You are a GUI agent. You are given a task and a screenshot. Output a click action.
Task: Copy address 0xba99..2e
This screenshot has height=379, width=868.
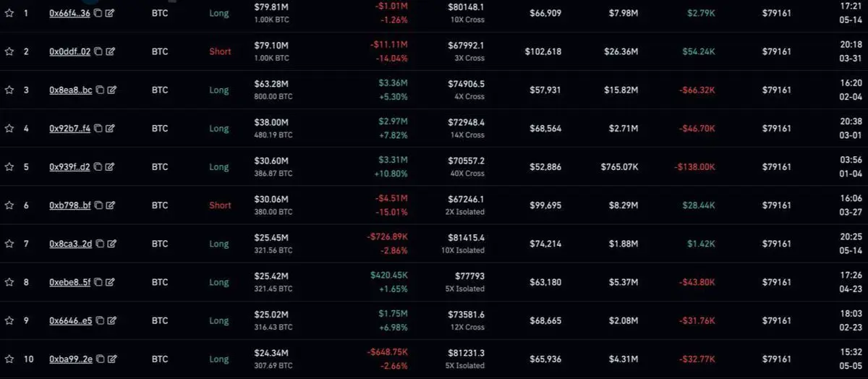tap(99, 359)
